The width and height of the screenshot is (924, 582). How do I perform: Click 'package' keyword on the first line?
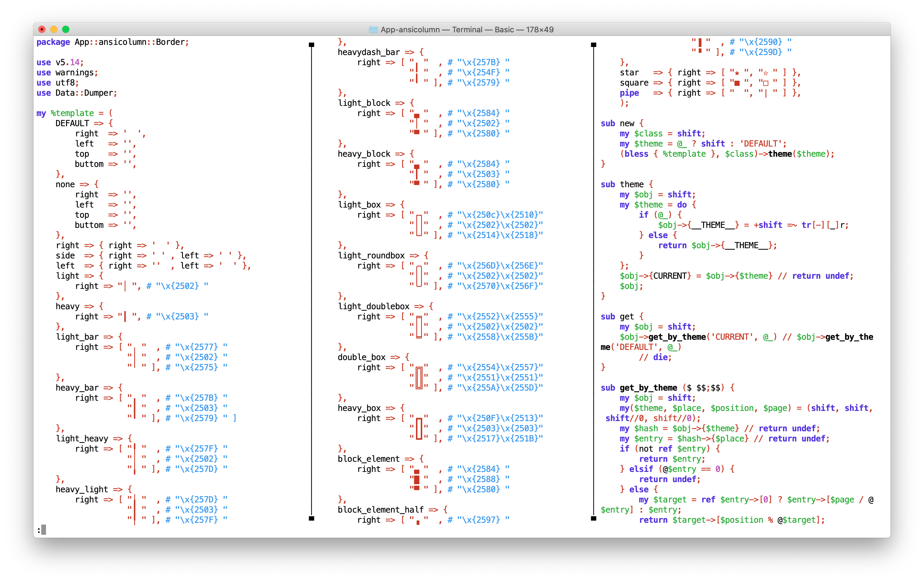[x=53, y=42]
